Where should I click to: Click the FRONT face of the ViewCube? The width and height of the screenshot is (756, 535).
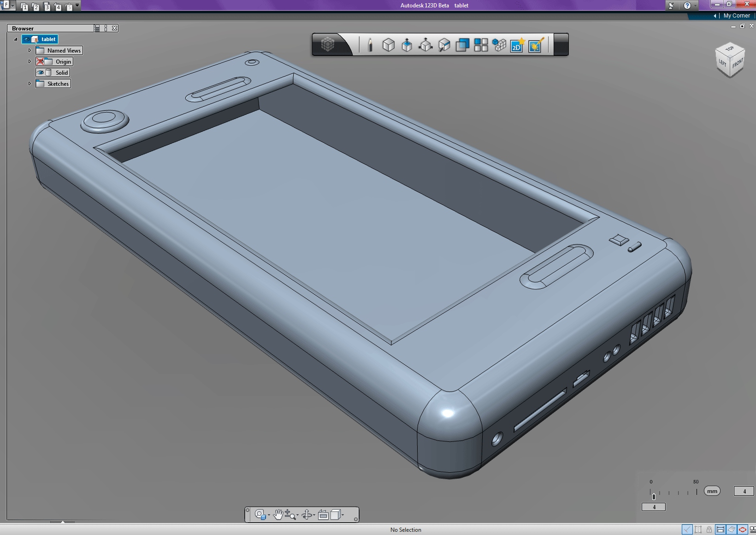click(x=738, y=63)
